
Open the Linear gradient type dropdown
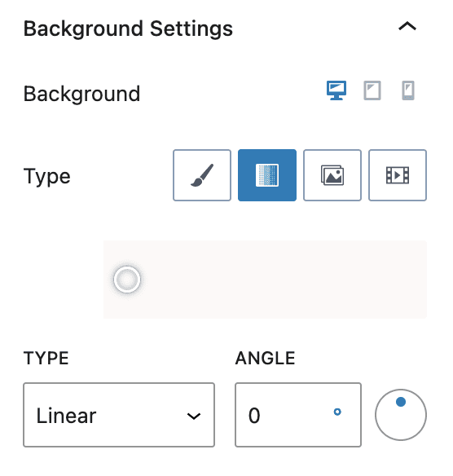click(119, 415)
